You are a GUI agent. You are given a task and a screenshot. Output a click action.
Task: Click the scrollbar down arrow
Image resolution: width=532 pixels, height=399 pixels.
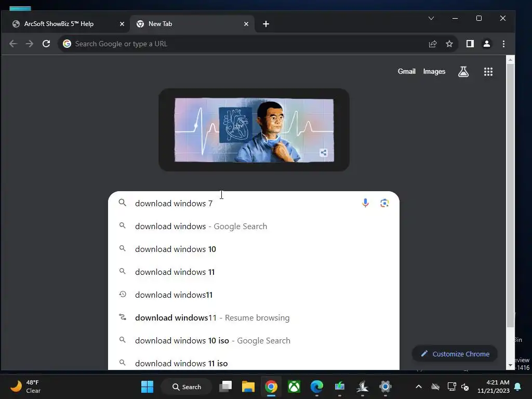[x=510, y=365]
